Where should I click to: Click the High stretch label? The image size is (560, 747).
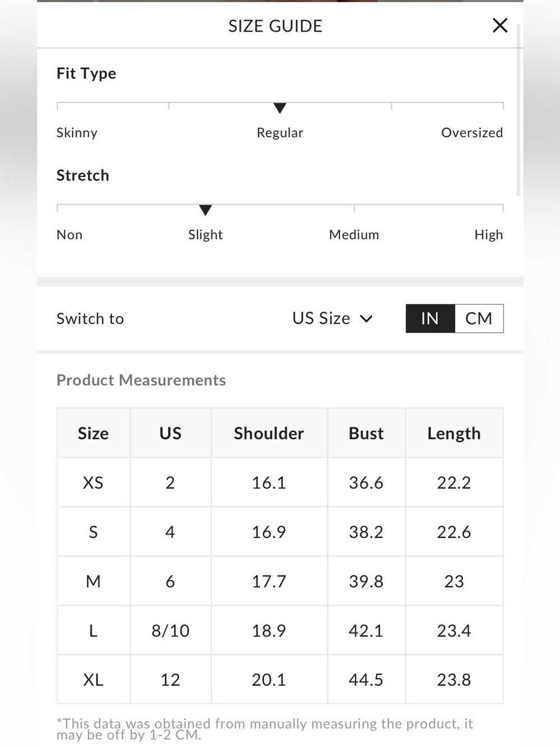tap(488, 235)
